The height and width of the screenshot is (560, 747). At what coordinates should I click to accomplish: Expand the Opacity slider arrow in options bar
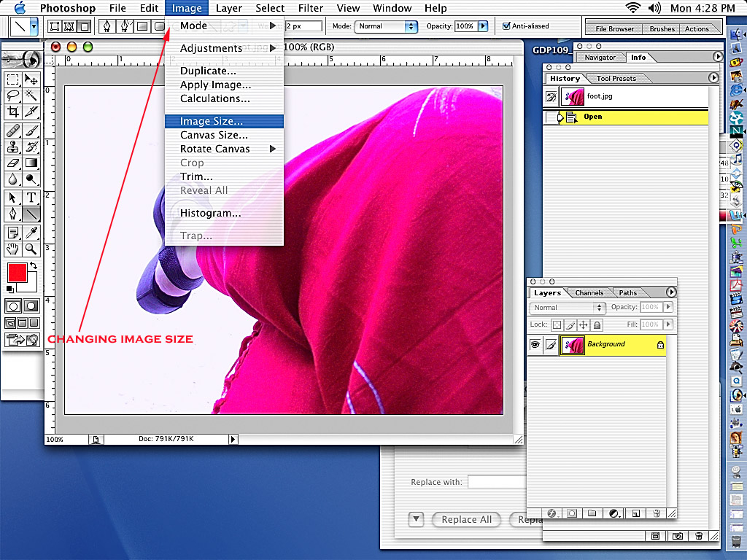pyautogui.click(x=484, y=26)
